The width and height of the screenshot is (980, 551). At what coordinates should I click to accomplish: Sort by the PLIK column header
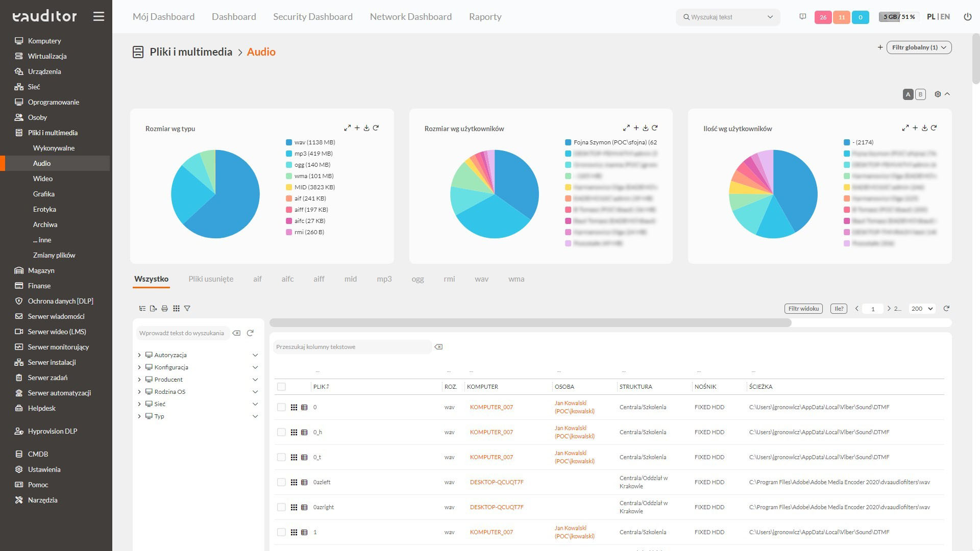pos(321,387)
